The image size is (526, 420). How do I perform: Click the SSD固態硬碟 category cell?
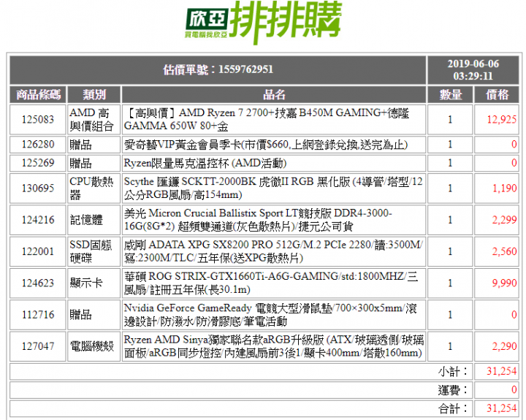pos(94,251)
